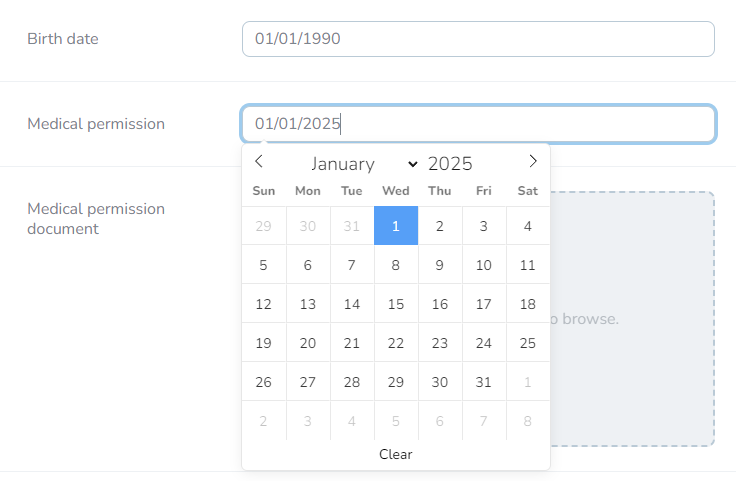The height and width of the screenshot is (481, 736).
Task: Choose February 1 greyed-out date
Action: pos(528,382)
